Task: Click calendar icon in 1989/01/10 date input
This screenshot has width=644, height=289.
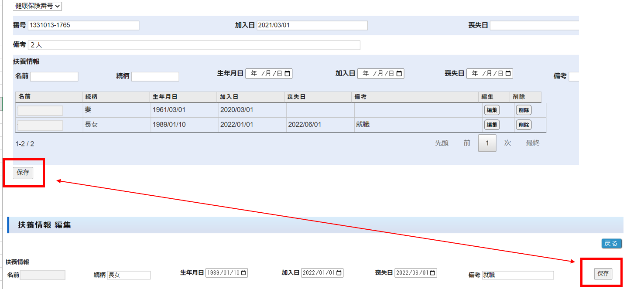Action: point(243,273)
